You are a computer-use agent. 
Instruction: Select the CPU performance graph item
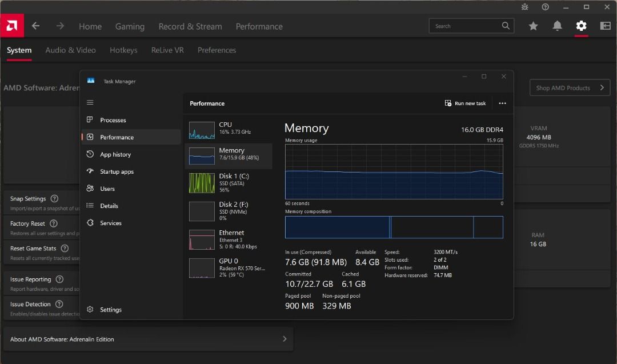point(228,130)
